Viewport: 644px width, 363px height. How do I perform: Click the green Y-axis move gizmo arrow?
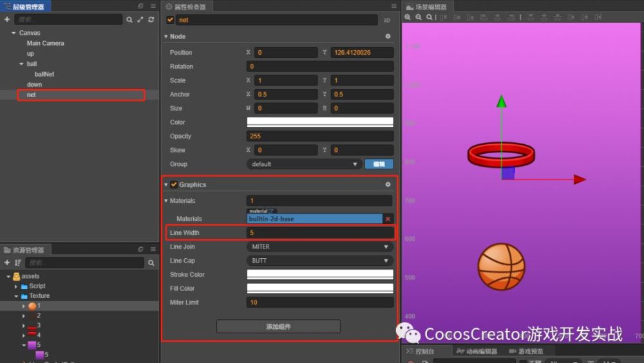click(x=502, y=102)
